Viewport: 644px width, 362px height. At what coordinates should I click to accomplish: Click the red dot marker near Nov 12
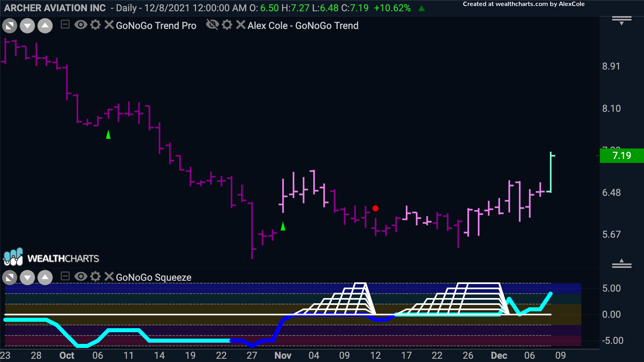point(376,208)
